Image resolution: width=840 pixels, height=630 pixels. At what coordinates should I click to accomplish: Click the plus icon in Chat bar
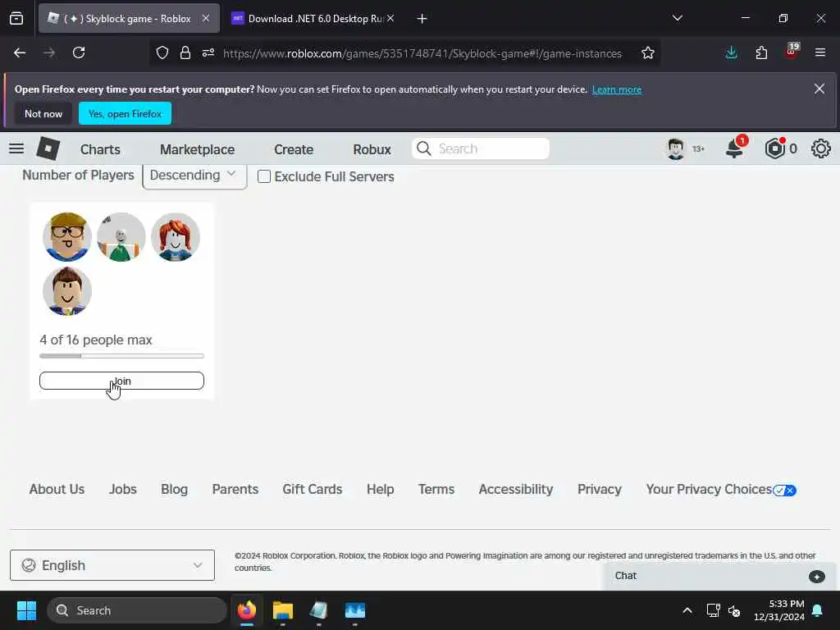(x=817, y=577)
